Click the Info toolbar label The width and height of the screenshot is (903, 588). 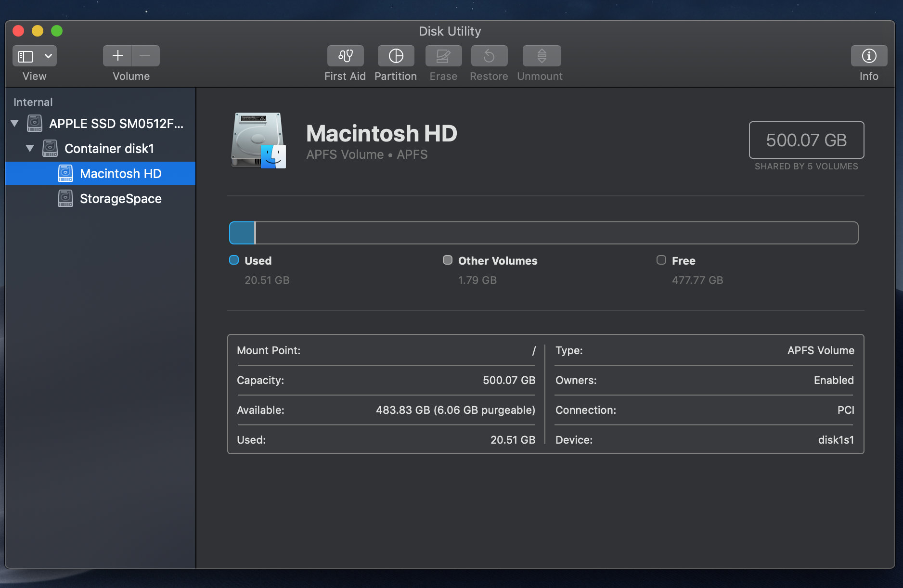tap(869, 76)
